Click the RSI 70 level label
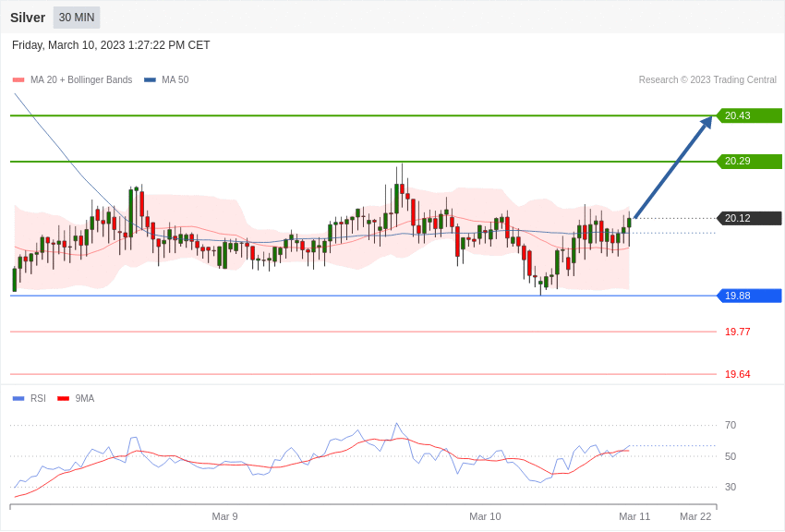Screen dimensions: 785x532 click(731, 426)
